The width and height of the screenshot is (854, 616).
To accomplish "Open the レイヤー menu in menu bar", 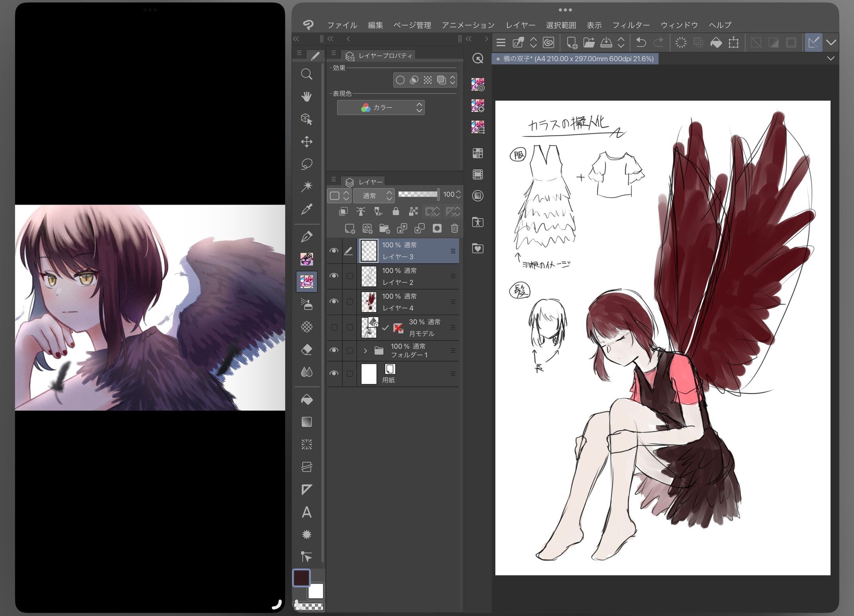I will (520, 25).
